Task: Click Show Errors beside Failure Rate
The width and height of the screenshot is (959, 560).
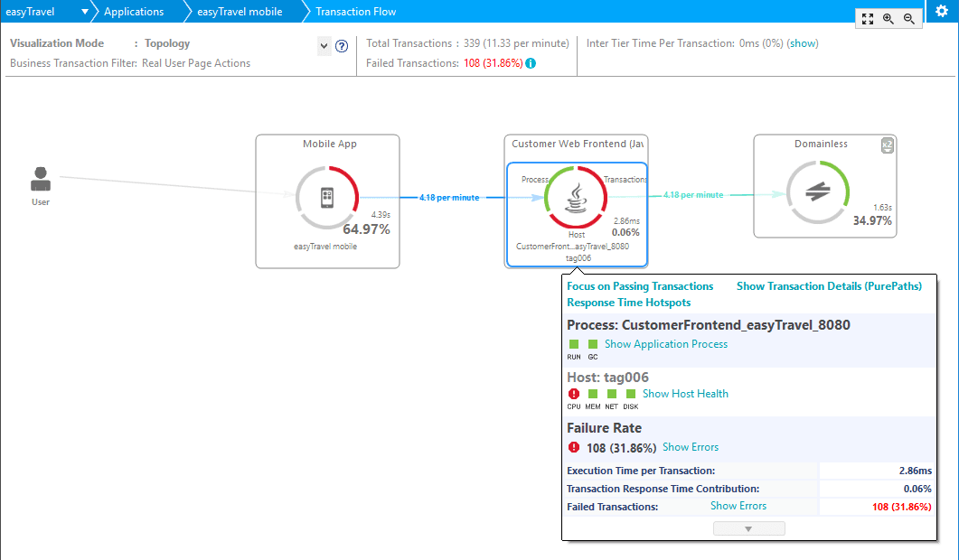Action: (x=691, y=447)
